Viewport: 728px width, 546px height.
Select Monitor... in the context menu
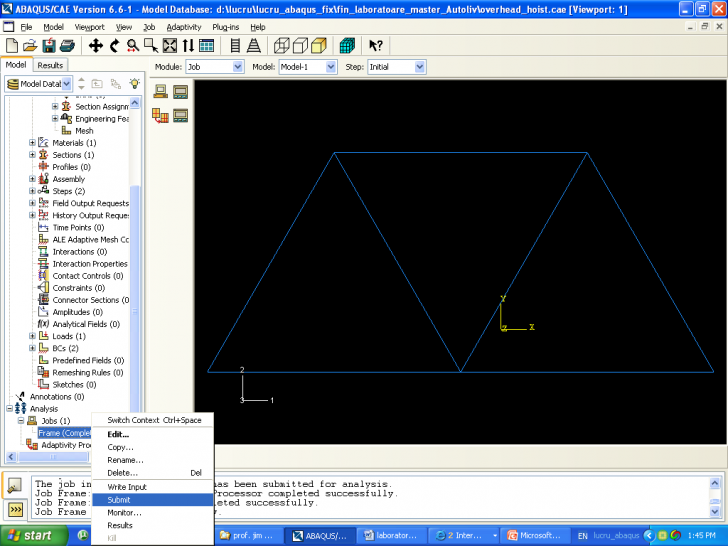124,512
